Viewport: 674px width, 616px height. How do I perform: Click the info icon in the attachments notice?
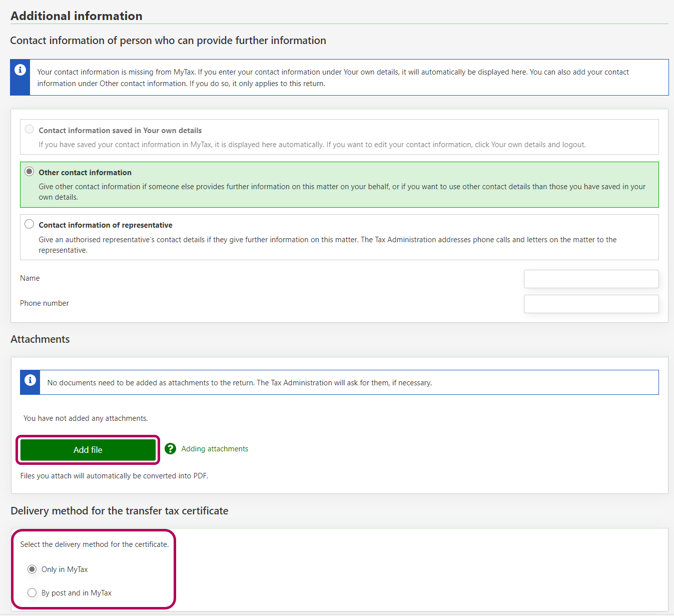pos(30,380)
